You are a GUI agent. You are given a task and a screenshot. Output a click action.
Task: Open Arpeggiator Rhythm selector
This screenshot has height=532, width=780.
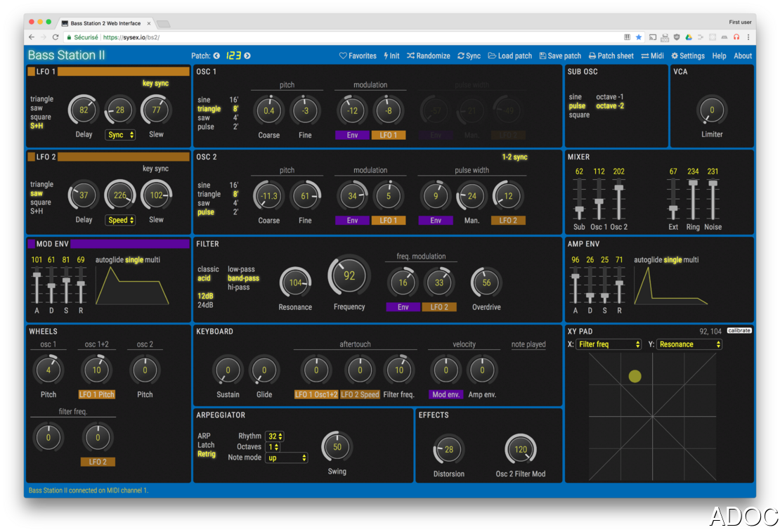(x=275, y=436)
